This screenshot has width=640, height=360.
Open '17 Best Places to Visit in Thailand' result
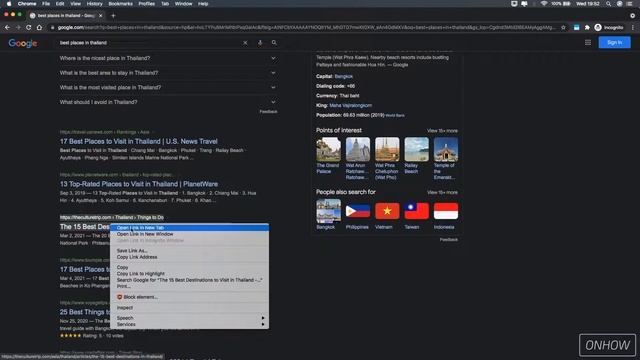pos(138,141)
